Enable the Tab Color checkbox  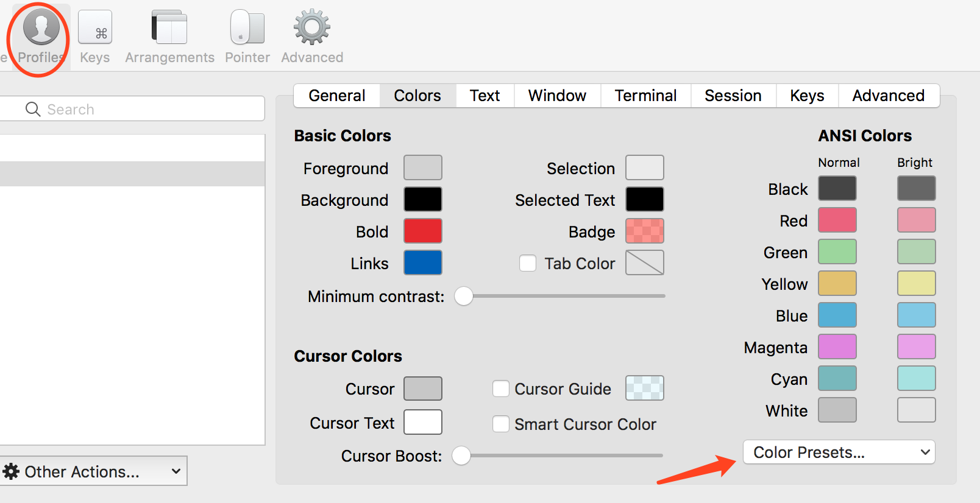click(x=528, y=263)
